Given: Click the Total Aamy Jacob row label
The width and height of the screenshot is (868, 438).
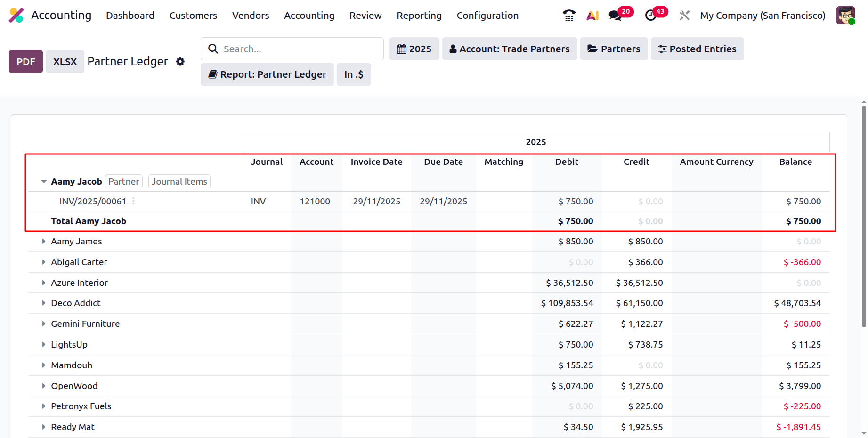Looking at the screenshot, I should click(89, 221).
